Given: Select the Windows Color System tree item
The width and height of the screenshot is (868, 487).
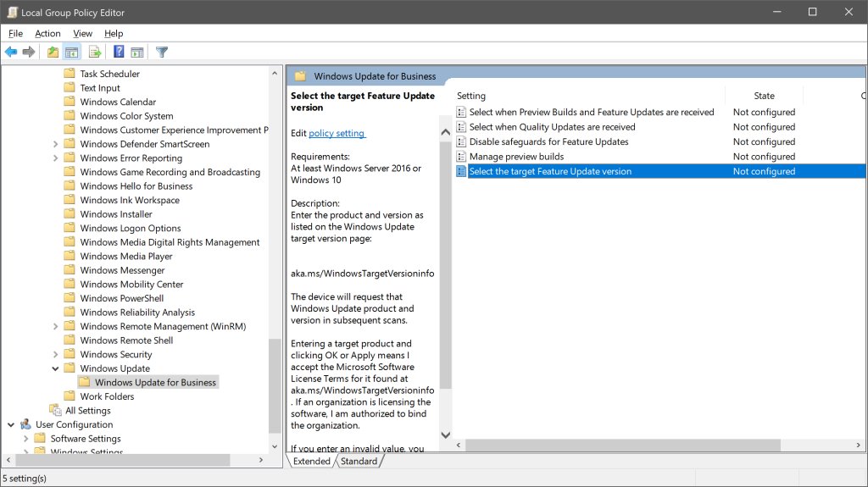Looking at the screenshot, I should pos(126,116).
